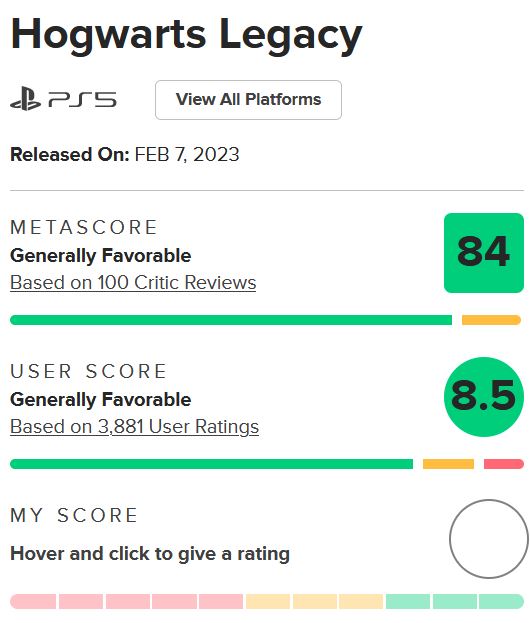530x623 pixels.
Task: Select the first green segment of rating bar
Action: [408, 602]
